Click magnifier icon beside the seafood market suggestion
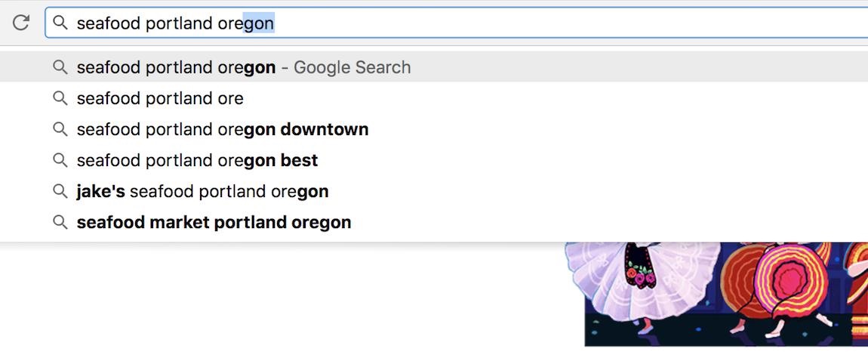Viewport: 868px width, 358px height. pos(60,222)
